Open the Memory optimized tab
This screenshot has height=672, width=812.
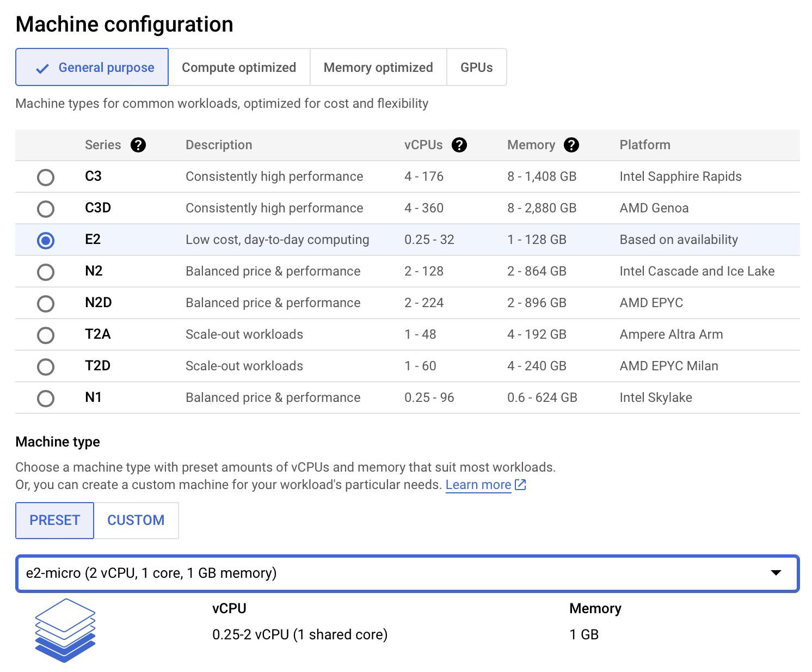pyautogui.click(x=378, y=67)
